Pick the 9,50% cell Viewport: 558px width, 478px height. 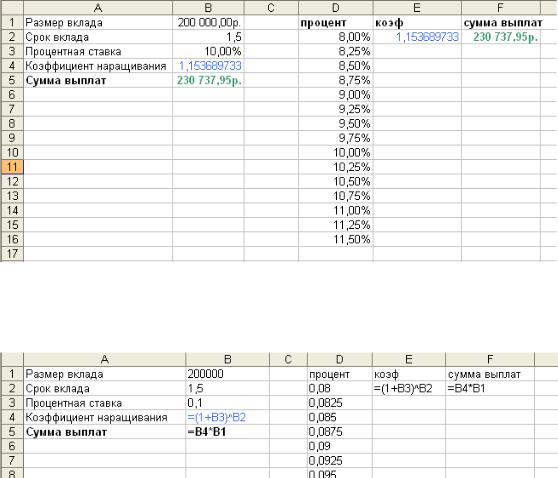336,124
